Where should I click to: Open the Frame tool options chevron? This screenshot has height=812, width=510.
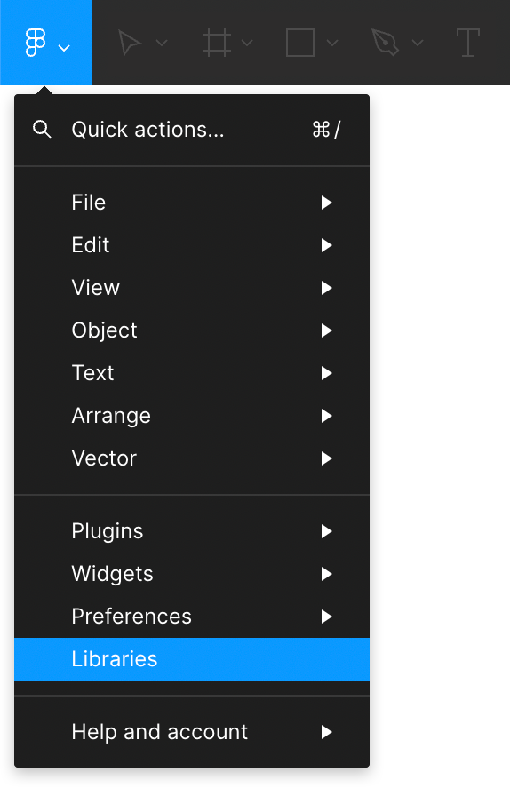(x=248, y=43)
